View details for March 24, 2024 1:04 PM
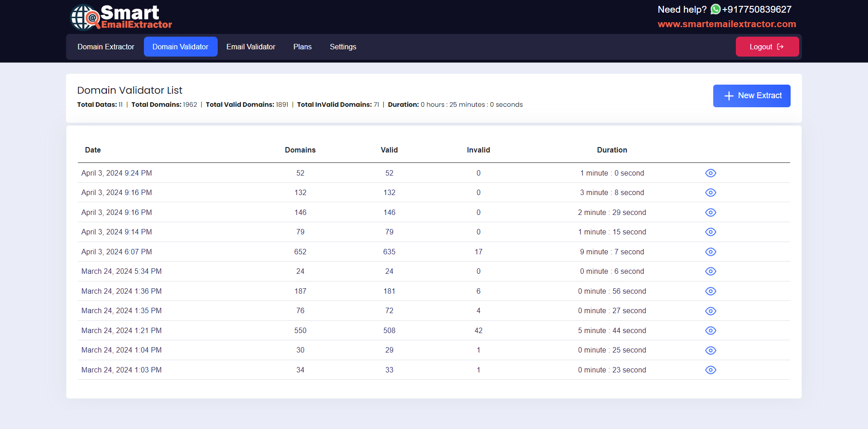This screenshot has width=868, height=429. (x=711, y=350)
